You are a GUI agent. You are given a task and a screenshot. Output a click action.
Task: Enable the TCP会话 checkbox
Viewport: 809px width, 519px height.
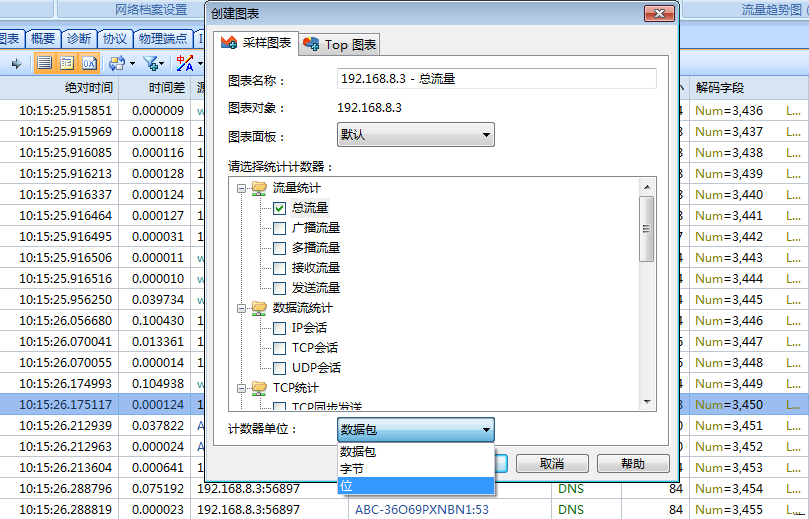(x=279, y=348)
